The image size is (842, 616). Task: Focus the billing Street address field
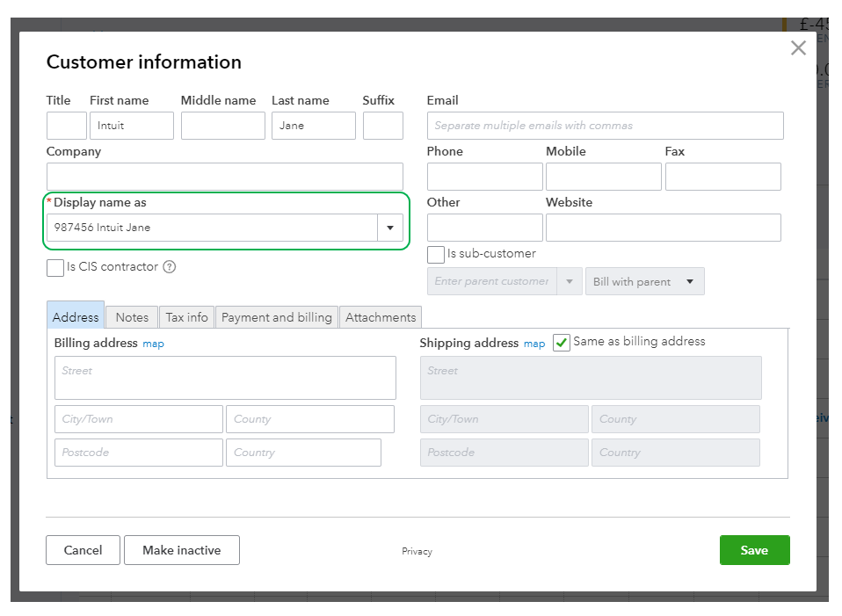(x=225, y=378)
